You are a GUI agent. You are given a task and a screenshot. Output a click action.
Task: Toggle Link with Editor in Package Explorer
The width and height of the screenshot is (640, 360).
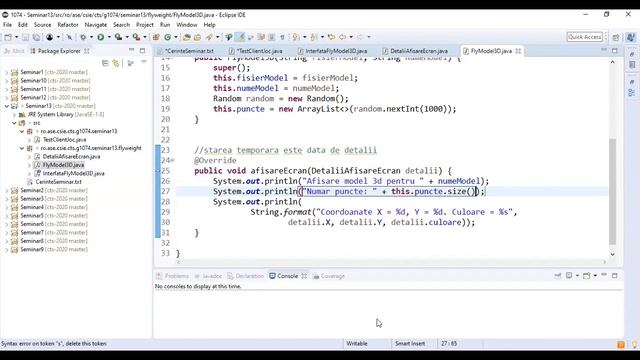pos(116,63)
